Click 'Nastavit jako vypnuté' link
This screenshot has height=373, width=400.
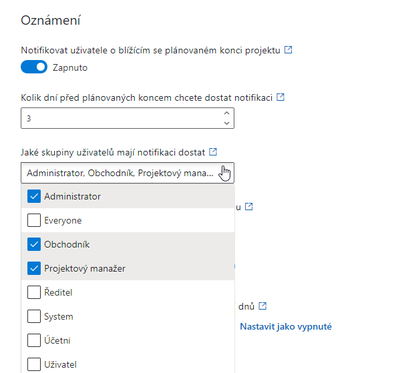click(286, 326)
